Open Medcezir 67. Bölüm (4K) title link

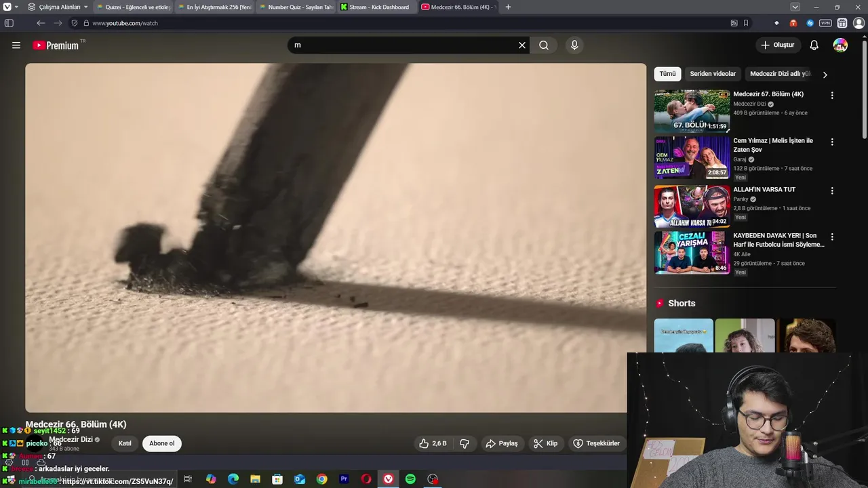point(768,94)
